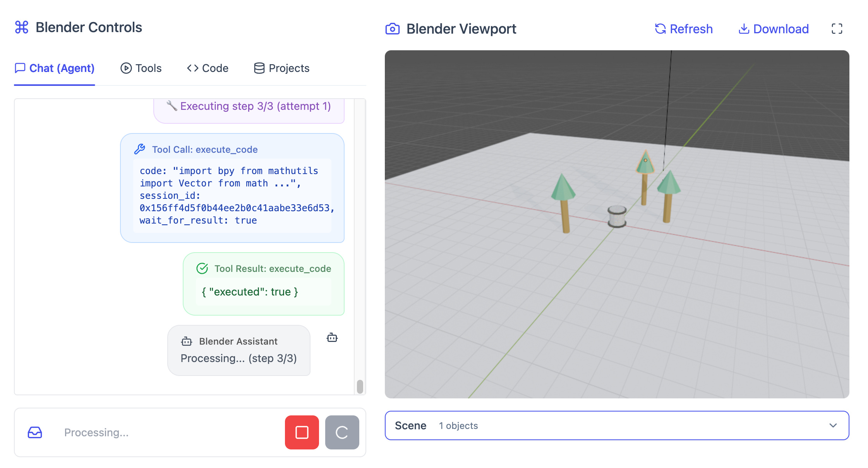The image size is (868, 468).
Task: Click the Blender Viewport camera icon
Action: [x=393, y=29]
